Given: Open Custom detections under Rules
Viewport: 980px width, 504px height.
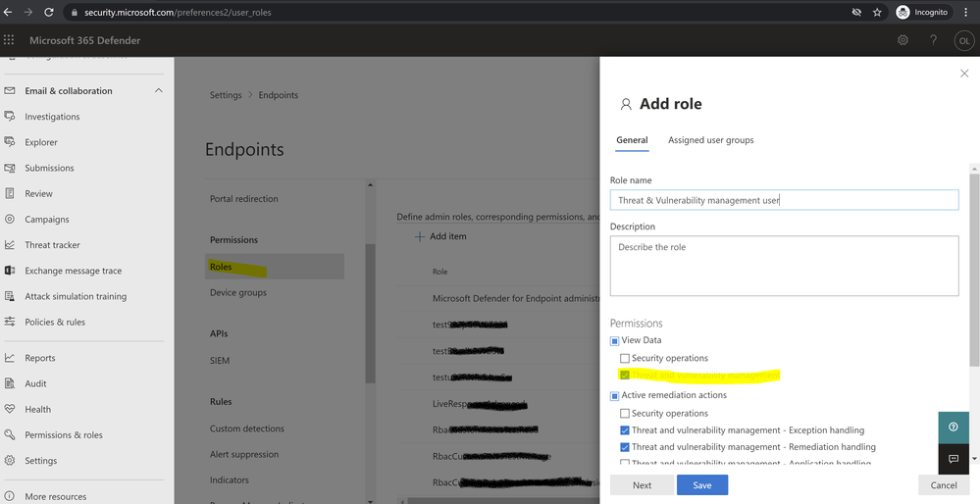Looking at the screenshot, I should pos(247,428).
